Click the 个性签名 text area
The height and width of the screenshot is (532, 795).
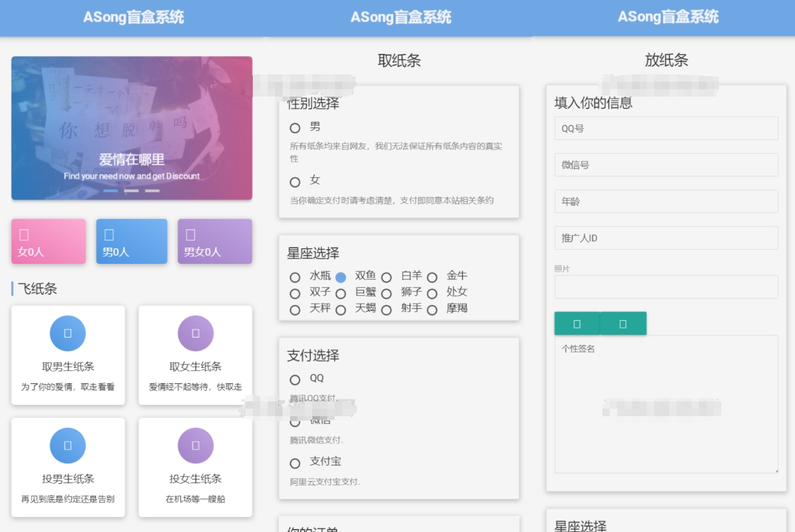(x=666, y=404)
